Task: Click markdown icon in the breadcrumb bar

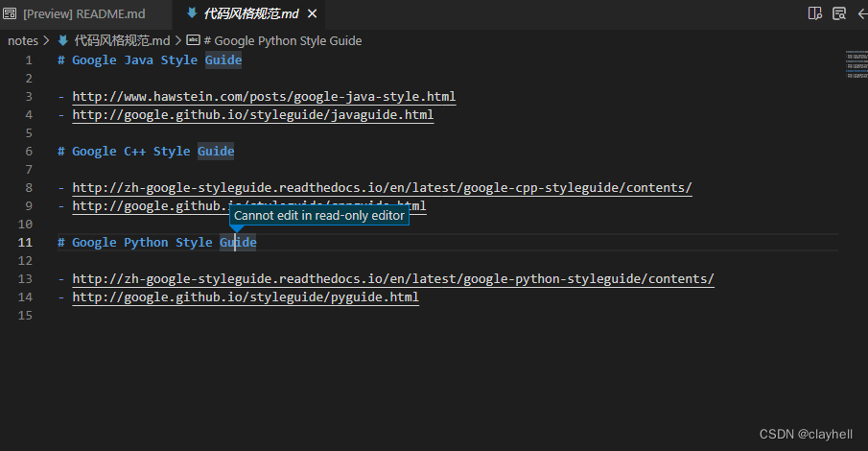Action: [63, 40]
